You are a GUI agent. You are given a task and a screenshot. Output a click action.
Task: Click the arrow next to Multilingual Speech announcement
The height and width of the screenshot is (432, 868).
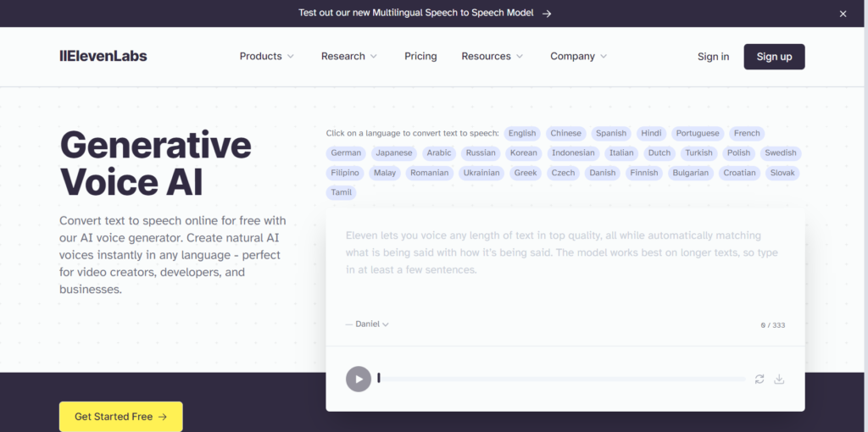547,14
